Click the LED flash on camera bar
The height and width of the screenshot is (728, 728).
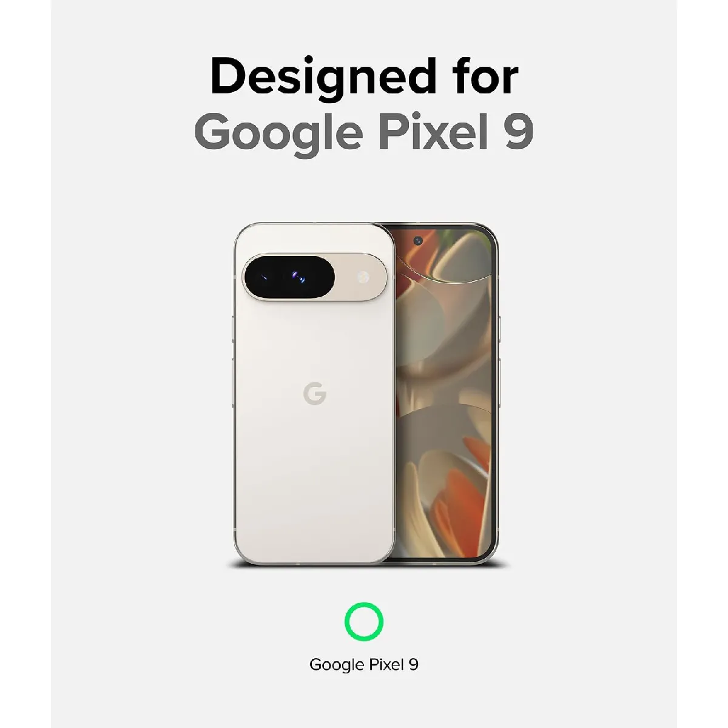(365, 278)
